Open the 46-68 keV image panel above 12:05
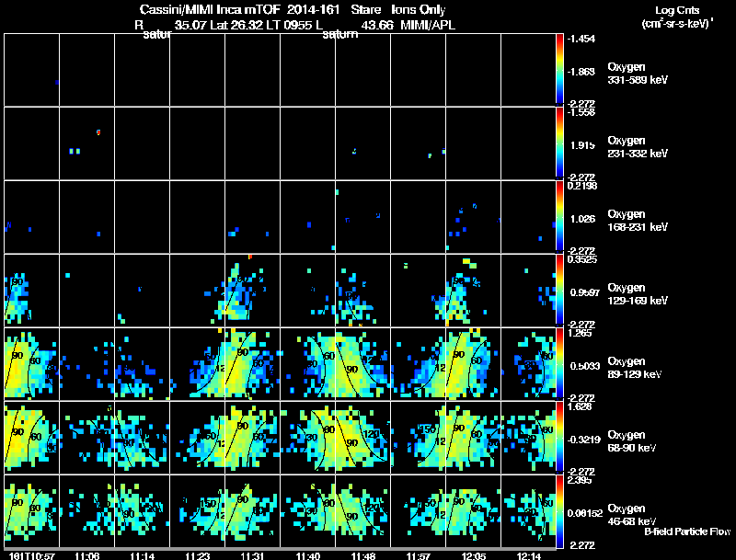 click(x=473, y=511)
